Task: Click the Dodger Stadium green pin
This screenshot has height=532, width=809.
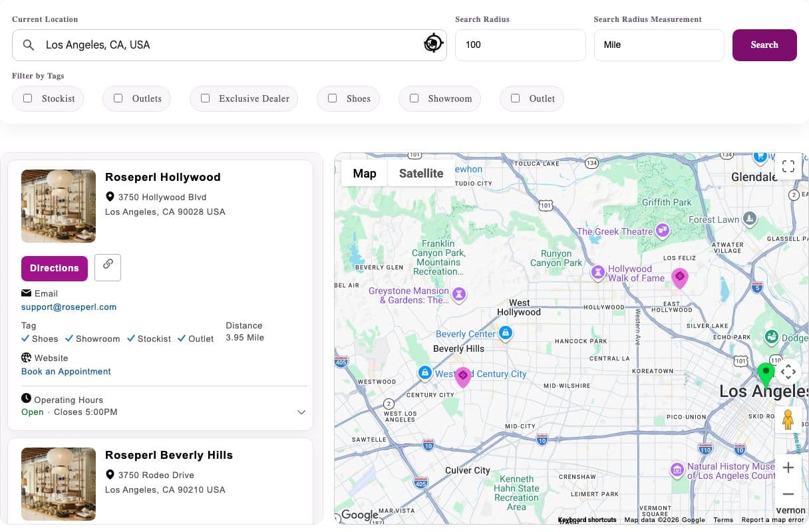Action: click(772, 336)
